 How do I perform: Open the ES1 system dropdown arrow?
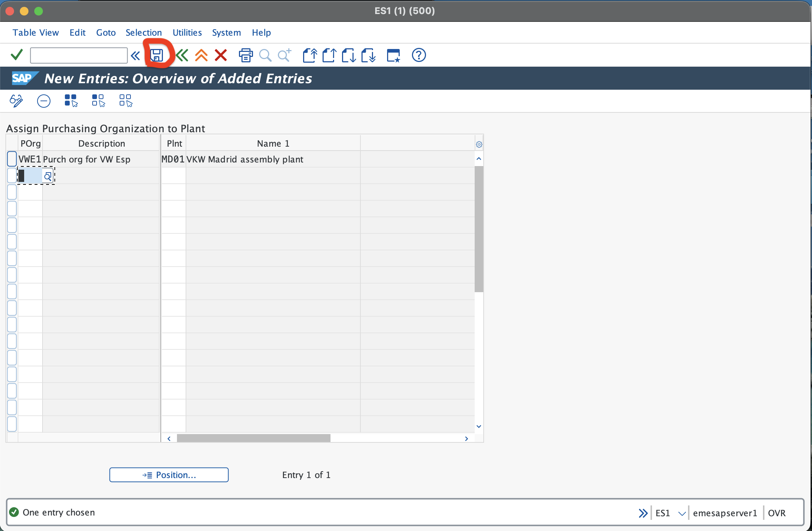682,513
